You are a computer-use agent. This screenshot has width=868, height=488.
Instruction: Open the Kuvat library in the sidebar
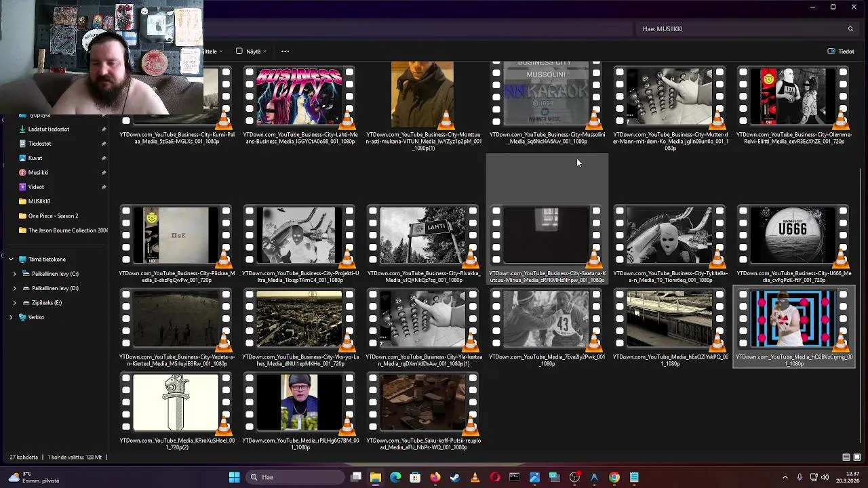coord(35,158)
